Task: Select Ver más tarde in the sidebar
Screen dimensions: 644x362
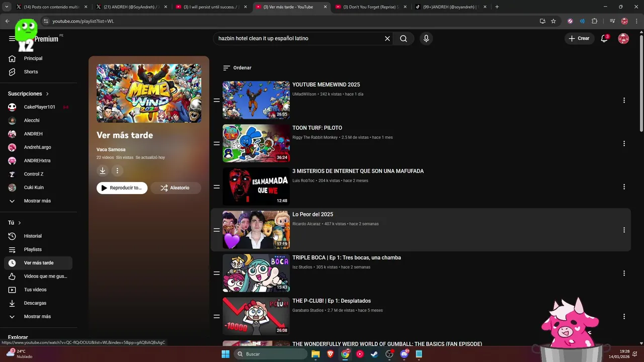Action: (38, 263)
